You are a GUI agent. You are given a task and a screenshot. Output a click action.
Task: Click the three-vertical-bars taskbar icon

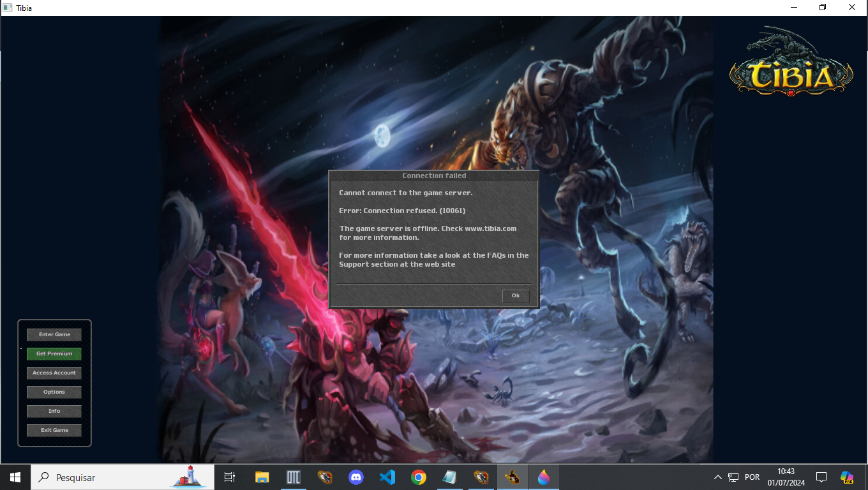click(x=293, y=477)
